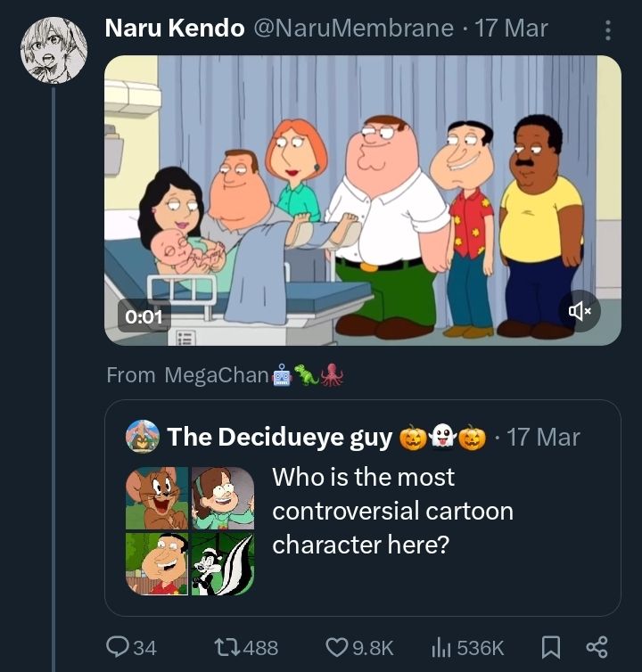Bookmark this post

[x=549, y=647]
